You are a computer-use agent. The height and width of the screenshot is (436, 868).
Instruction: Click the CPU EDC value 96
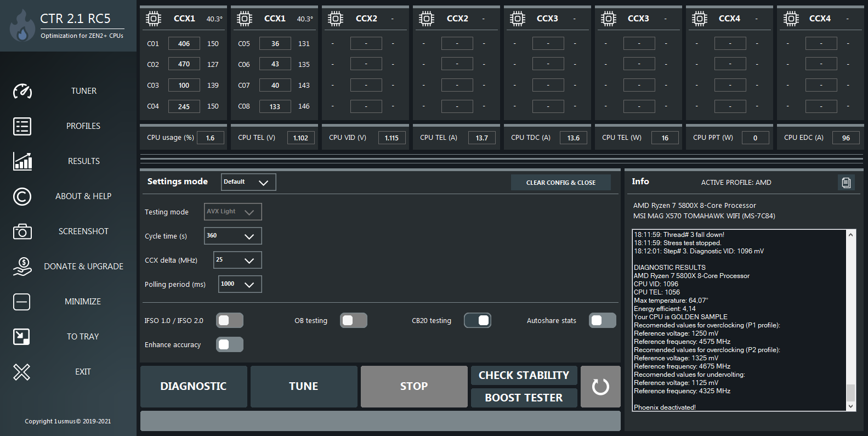pyautogui.click(x=846, y=138)
